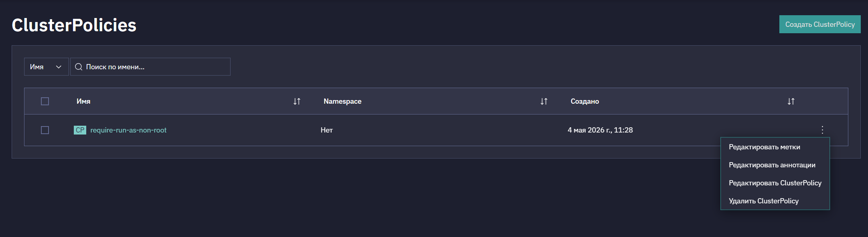Click the magnifier search icon
Viewport: 868px width, 237px height.
pyautogui.click(x=79, y=67)
